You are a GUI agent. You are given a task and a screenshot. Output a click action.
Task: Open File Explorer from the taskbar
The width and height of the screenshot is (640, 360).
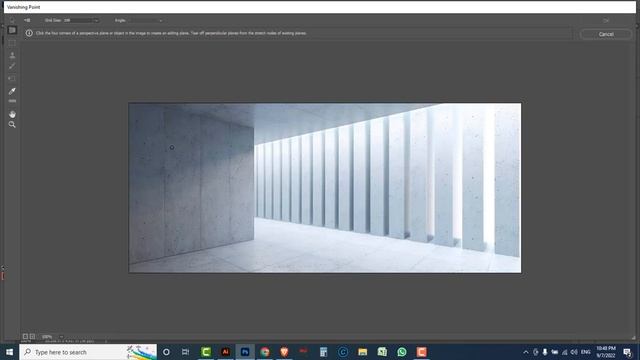click(x=362, y=352)
